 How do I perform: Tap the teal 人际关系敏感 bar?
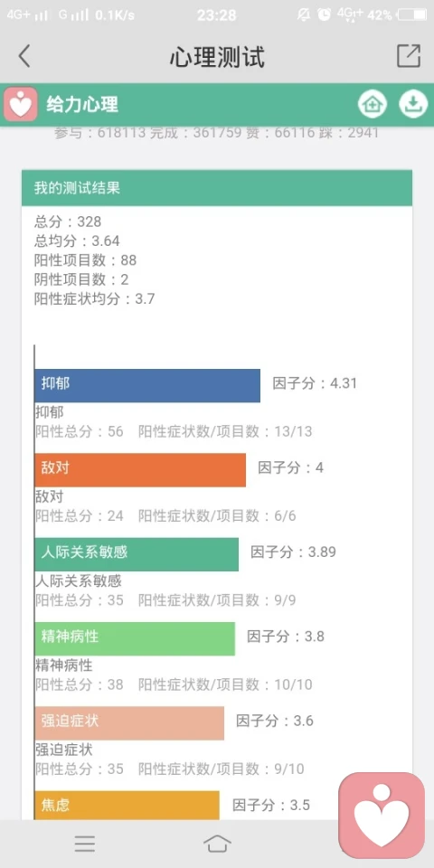pos(137,554)
